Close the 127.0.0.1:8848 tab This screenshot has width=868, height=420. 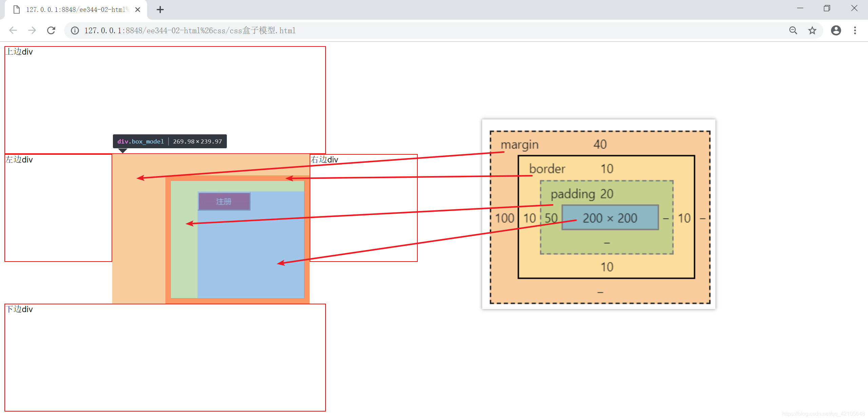pos(138,9)
